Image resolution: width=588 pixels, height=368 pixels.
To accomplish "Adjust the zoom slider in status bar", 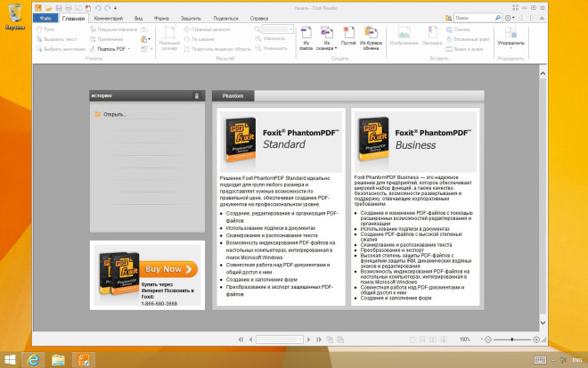I will coord(511,340).
